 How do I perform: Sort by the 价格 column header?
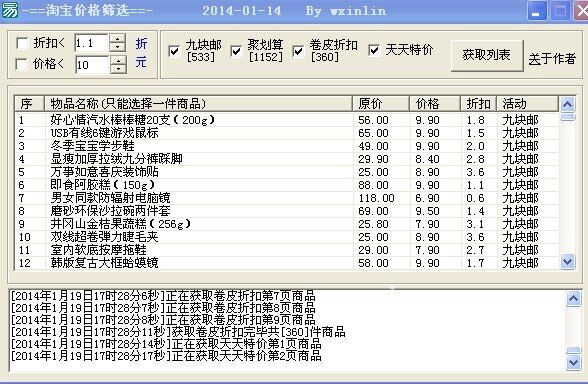click(x=435, y=104)
